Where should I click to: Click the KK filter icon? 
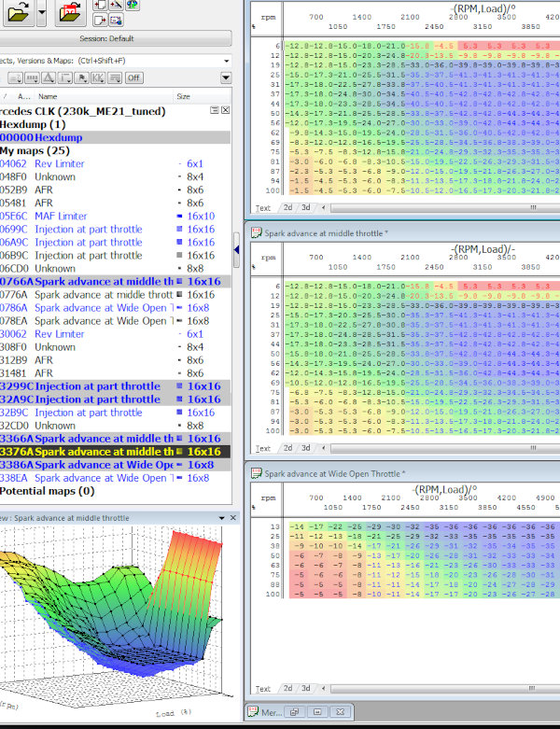coord(98,77)
